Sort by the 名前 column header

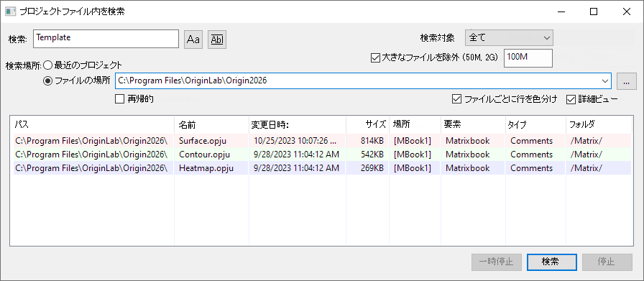(x=211, y=124)
